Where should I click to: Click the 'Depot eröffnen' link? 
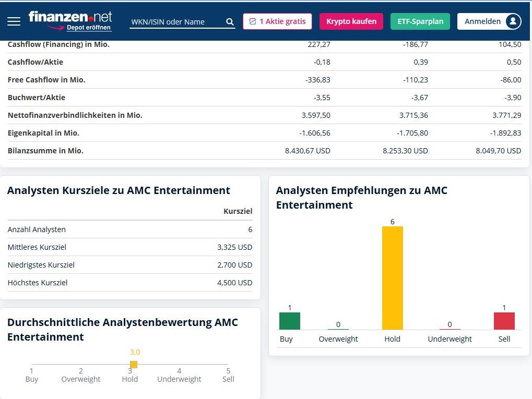89,28
